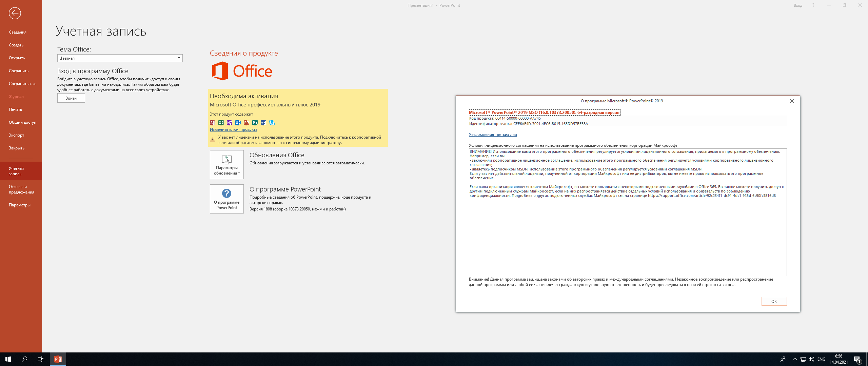Click the Изменить ключ продукта link

click(x=234, y=129)
